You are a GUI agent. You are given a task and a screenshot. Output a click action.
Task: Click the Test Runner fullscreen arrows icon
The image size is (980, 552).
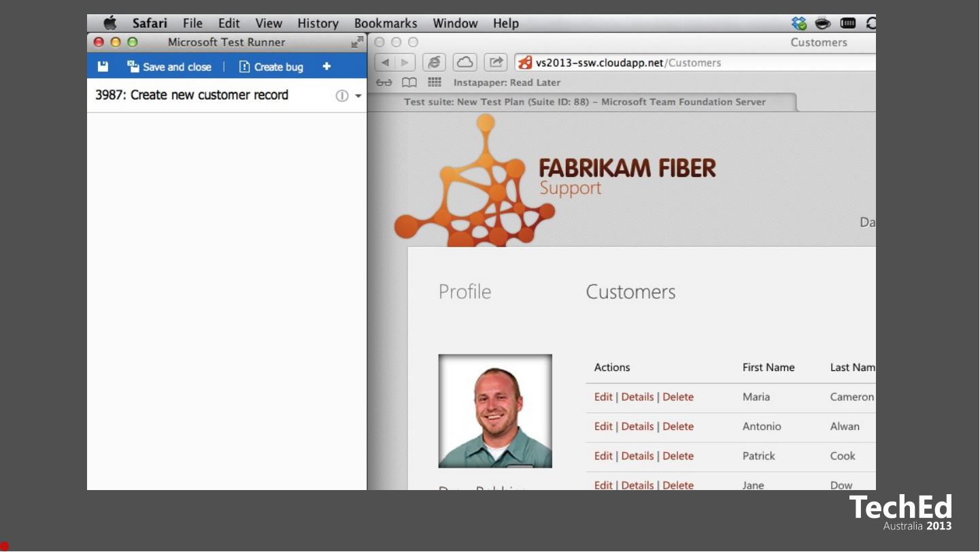(357, 42)
